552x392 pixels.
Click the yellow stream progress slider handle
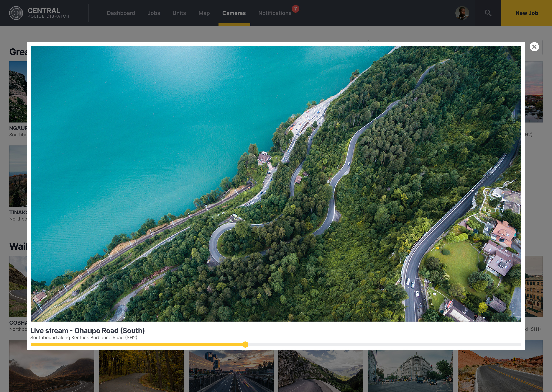(245, 345)
